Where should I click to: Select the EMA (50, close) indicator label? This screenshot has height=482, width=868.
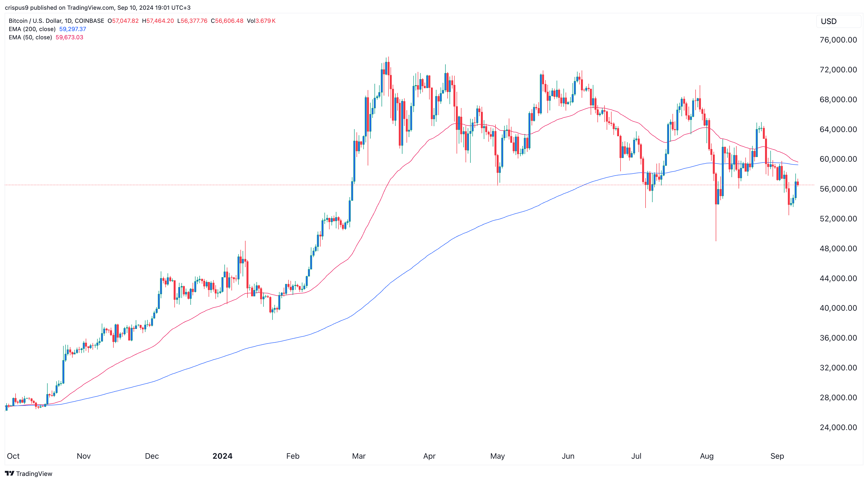click(30, 37)
